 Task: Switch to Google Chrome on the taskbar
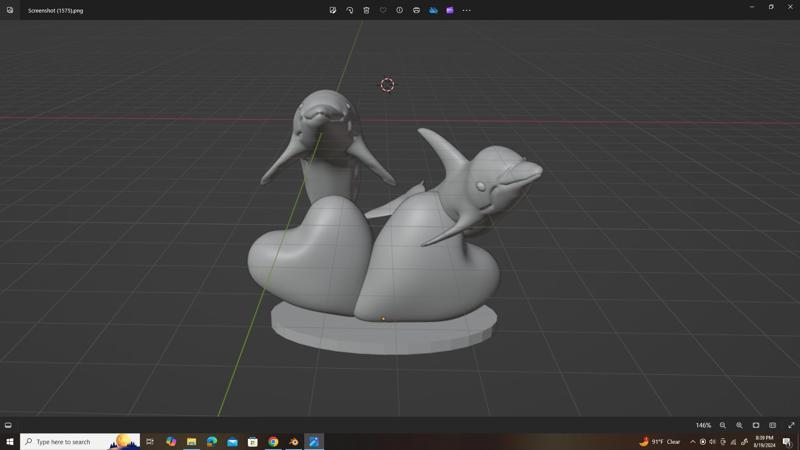[x=273, y=442]
